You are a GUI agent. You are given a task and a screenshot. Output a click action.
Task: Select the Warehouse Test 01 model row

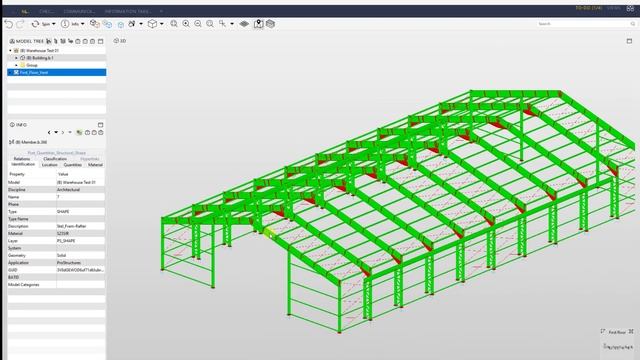point(57,51)
